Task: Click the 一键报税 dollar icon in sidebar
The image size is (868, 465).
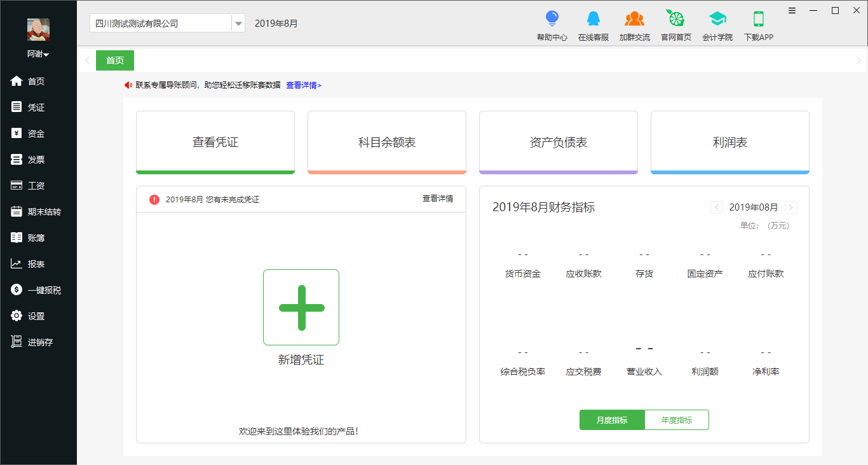Action: click(x=17, y=289)
